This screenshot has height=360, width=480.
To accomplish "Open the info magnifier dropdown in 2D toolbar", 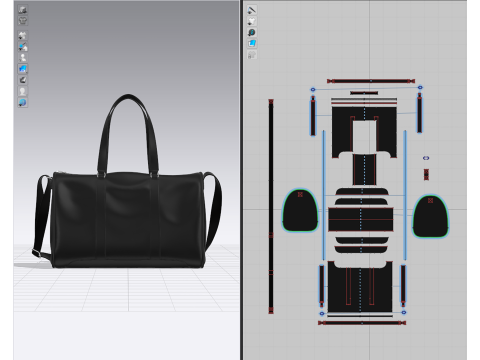I will point(252,32).
